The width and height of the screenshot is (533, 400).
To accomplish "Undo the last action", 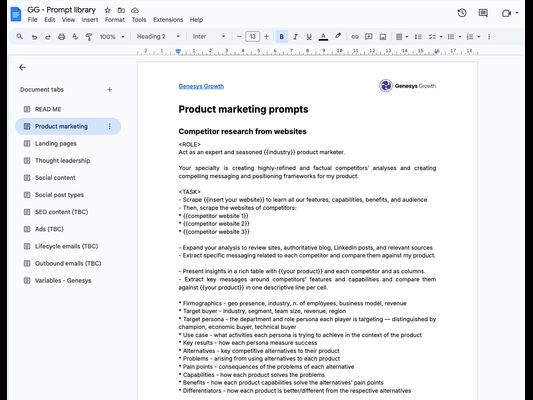I will tap(34, 37).
